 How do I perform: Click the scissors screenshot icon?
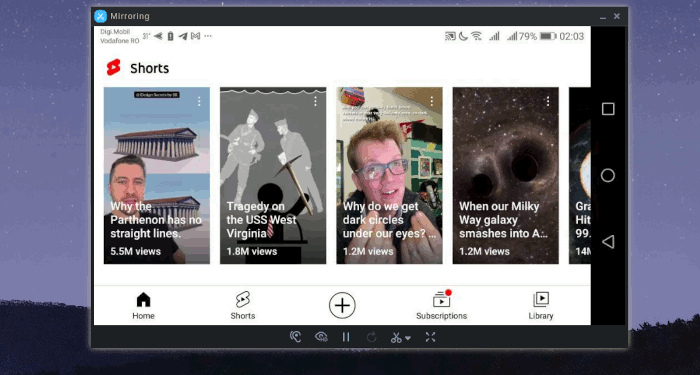tap(396, 338)
